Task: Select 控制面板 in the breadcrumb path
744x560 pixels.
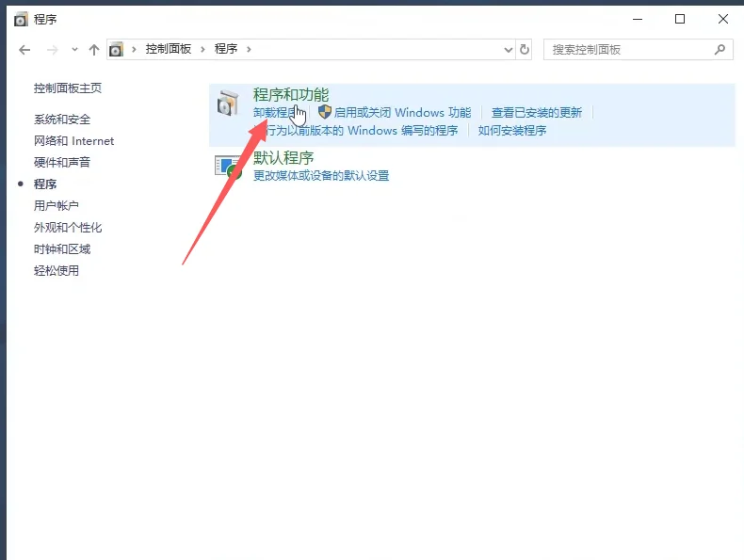Action: (x=168, y=49)
